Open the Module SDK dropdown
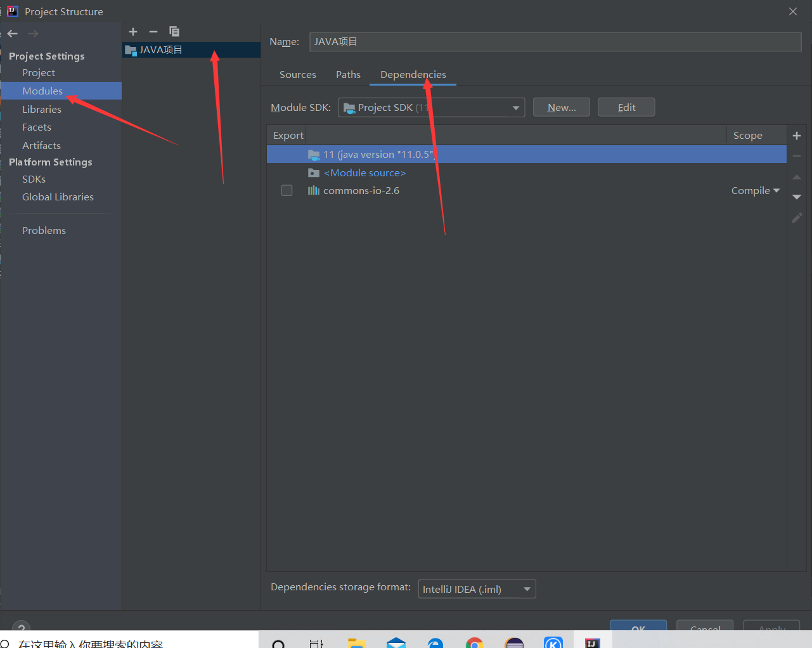This screenshot has width=812, height=648. click(x=431, y=108)
